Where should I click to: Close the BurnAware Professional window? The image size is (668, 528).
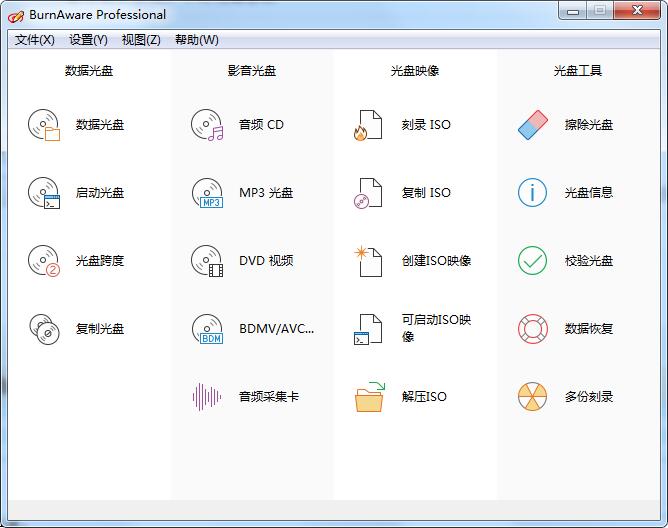pos(637,10)
